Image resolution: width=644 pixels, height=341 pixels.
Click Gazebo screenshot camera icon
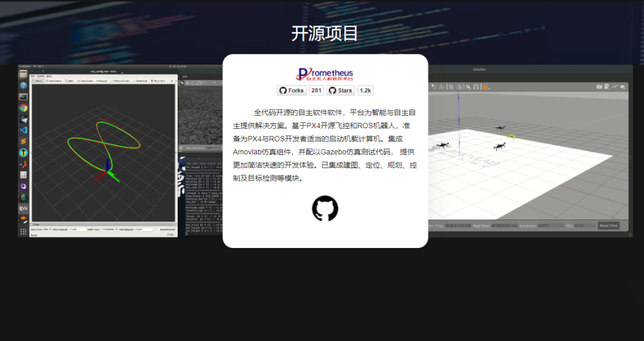pyautogui.click(x=599, y=87)
